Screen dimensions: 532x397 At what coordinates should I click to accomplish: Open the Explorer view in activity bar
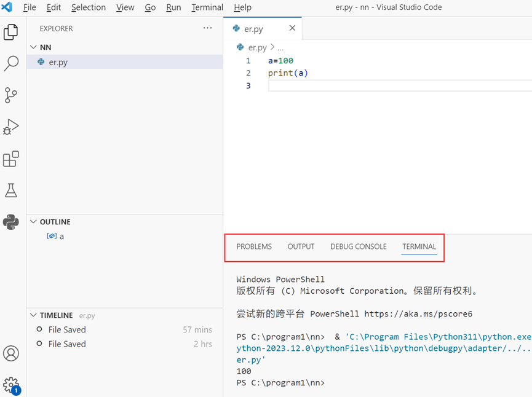(x=11, y=32)
